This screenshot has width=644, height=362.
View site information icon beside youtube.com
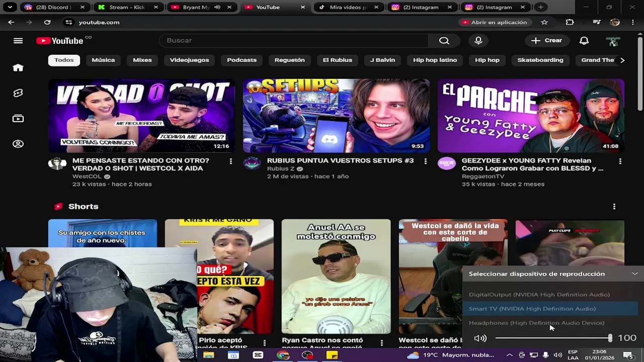pos(69,22)
